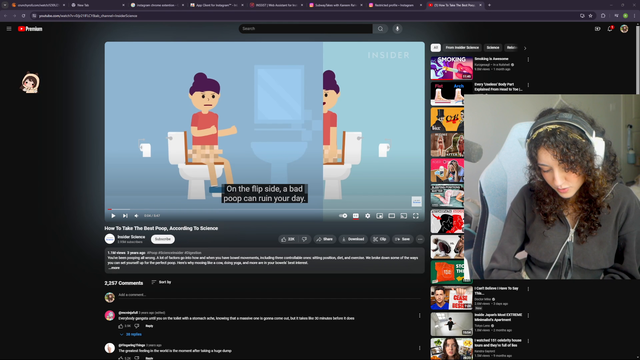Image resolution: width=640 pixels, height=360 pixels.
Task: Open a new browser tab plus button
Action: click(x=489, y=5)
